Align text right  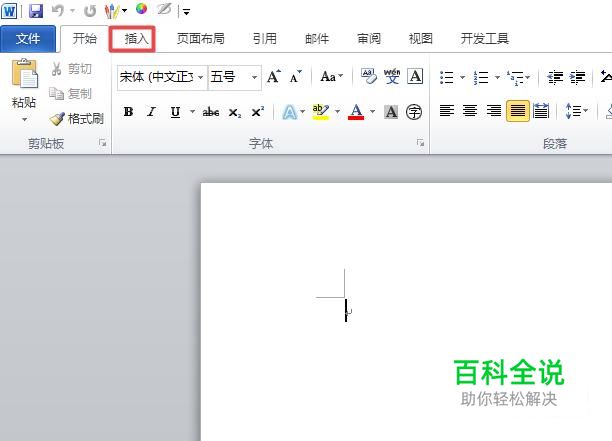pos(494,111)
